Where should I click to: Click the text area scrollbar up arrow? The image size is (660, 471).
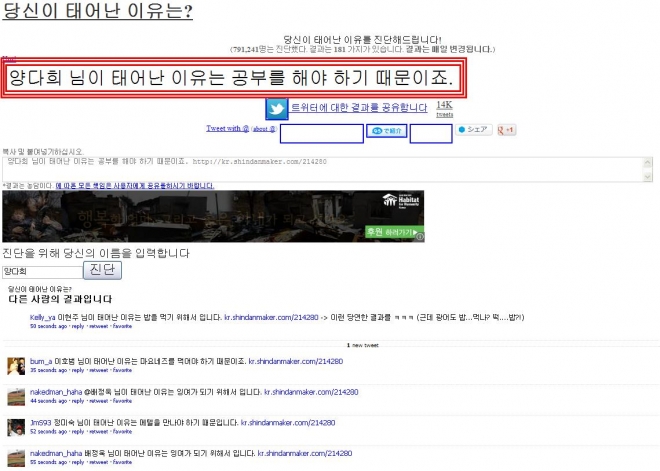(x=648, y=162)
